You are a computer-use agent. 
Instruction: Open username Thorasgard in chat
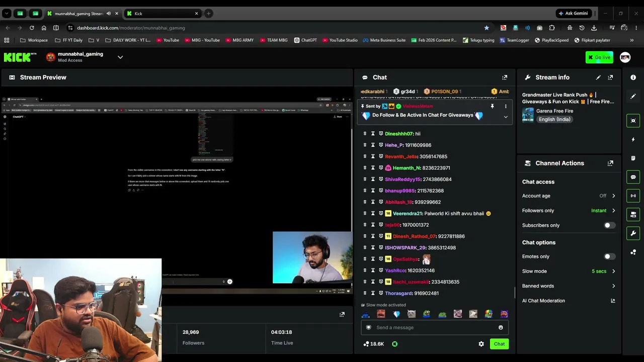[398, 293]
